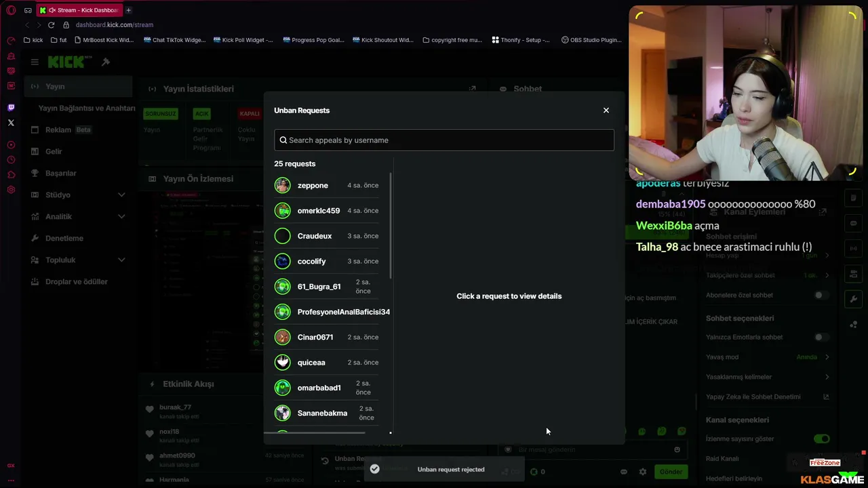Click buraak_77 in the Etkinlik Akışı feed
The width and height of the screenshot is (868, 488).
coord(175,407)
